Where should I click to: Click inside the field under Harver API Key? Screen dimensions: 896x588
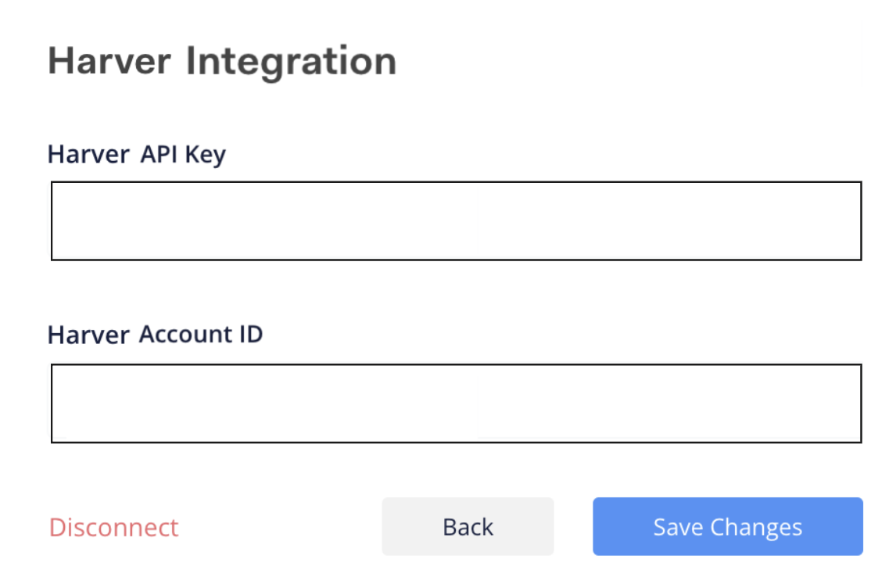coord(456,220)
